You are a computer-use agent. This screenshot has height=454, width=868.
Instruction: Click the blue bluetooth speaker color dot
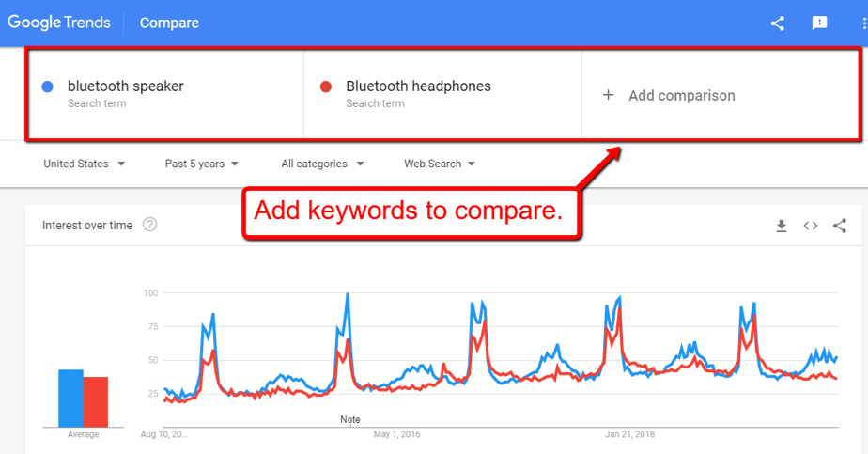click(48, 86)
